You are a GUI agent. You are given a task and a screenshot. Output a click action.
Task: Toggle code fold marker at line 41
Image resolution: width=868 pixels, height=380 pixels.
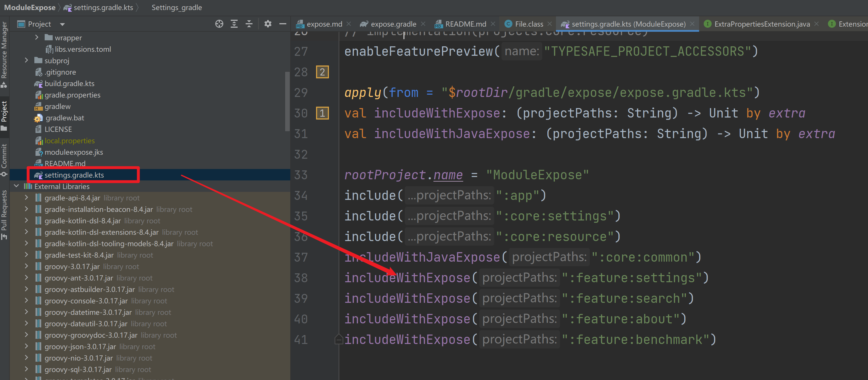338,339
